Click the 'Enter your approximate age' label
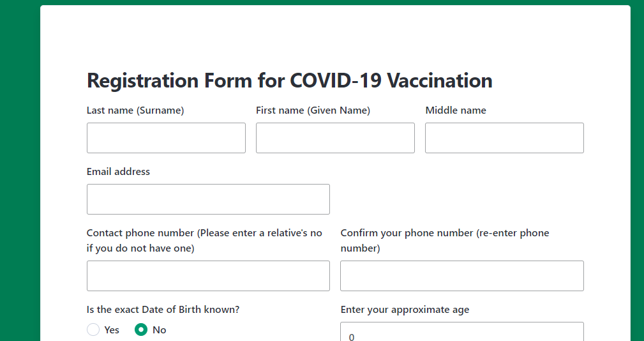 point(405,310)
